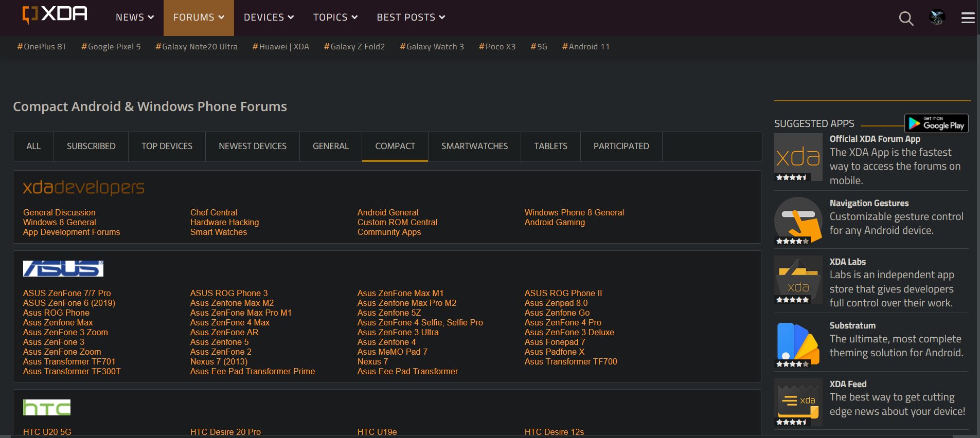This screenshot has width=980, height=438.
Task: Expand the NEWS dropdown menu
Action: click(135, 17)
